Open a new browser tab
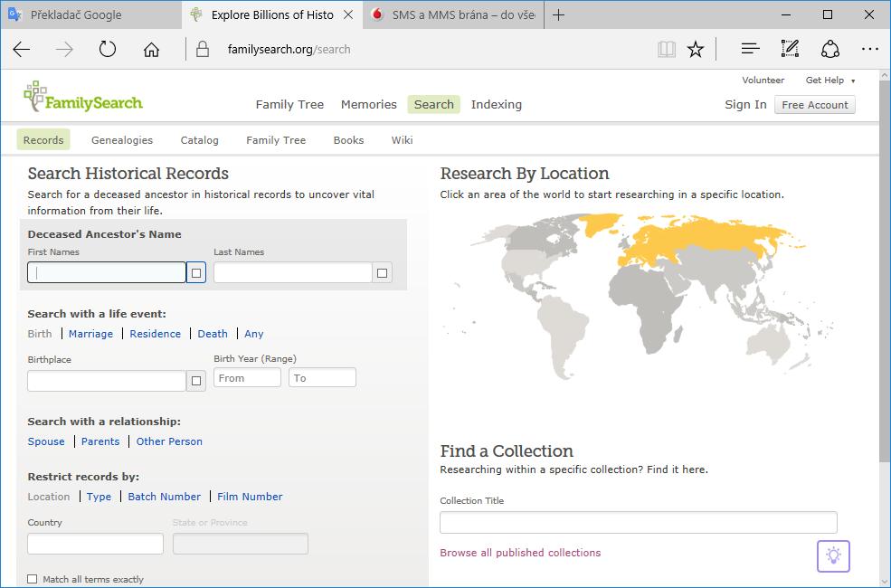 (559, 14)
